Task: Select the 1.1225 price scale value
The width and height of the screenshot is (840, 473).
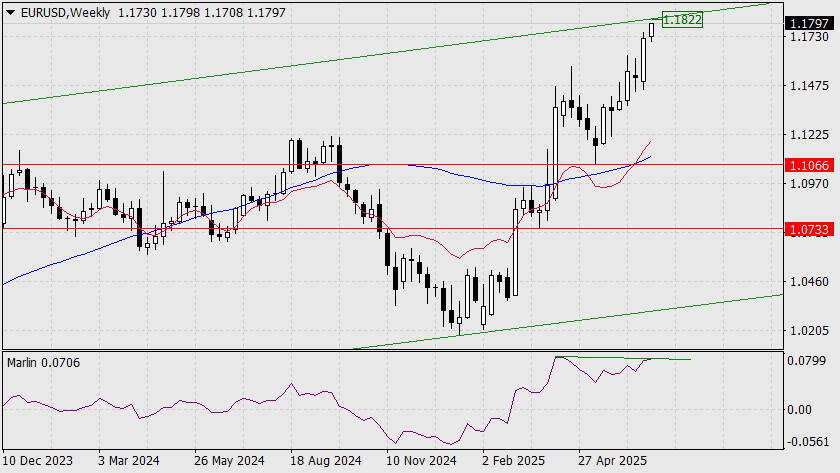Action: [x=809, y=134]
